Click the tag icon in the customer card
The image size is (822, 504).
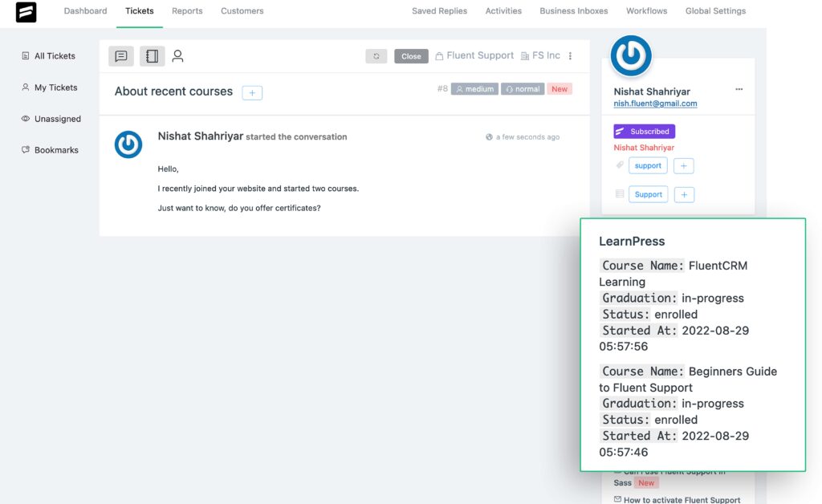pyautogui.click(x=620, y=165)
